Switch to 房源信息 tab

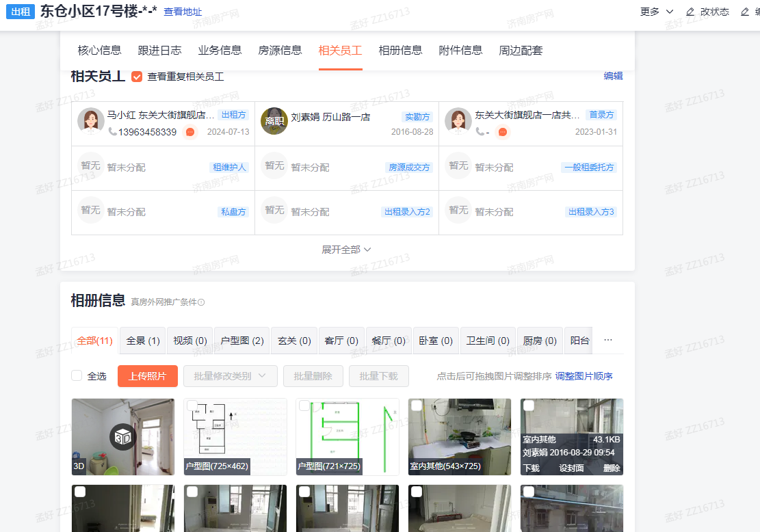(280, 51)
